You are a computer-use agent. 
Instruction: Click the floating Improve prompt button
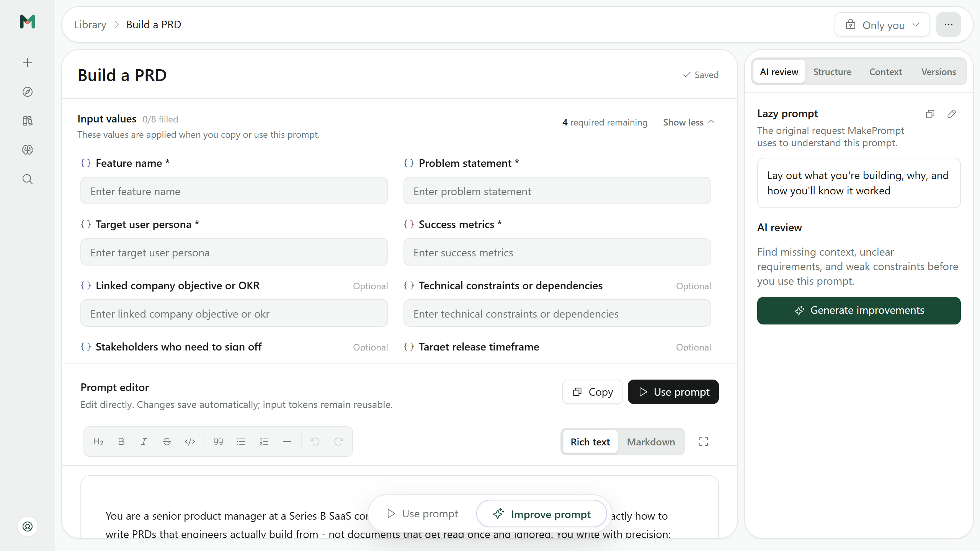click(542, 514)
